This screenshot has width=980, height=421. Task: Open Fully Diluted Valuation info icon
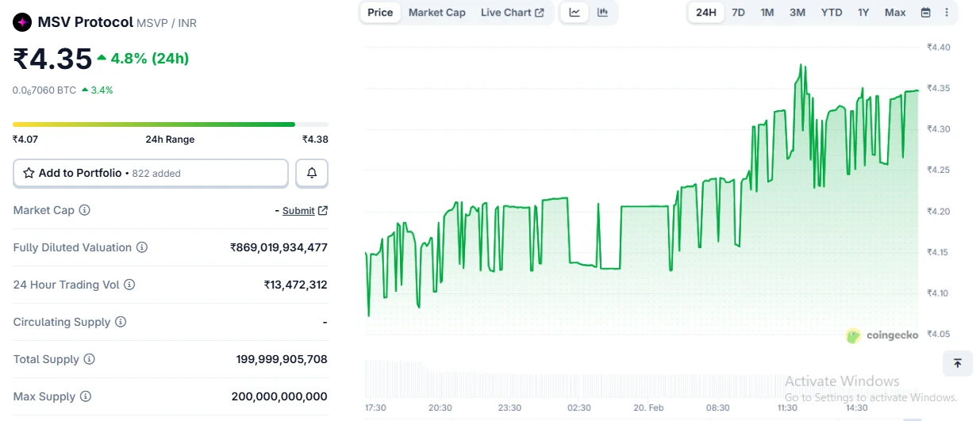(142, 247)
